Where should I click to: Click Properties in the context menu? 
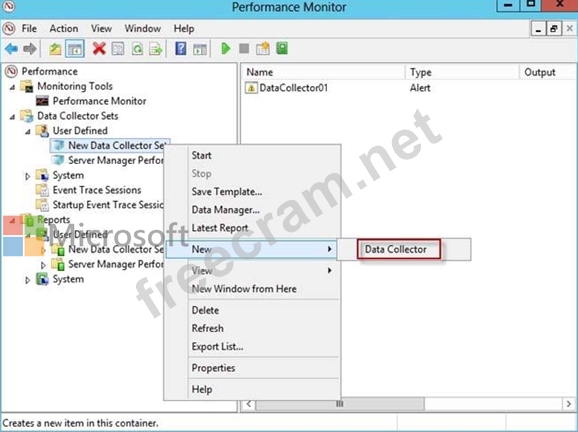[x=213, y=368]
